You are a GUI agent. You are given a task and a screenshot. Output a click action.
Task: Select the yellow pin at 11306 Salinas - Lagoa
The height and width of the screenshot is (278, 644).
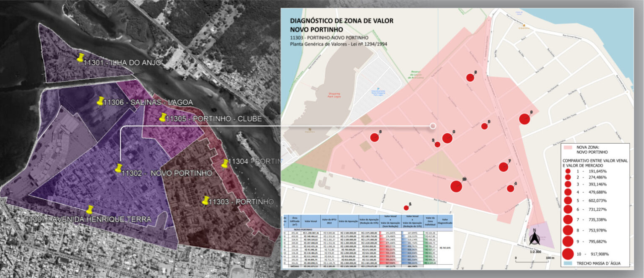pyautogui.click(x=100, y=101)
